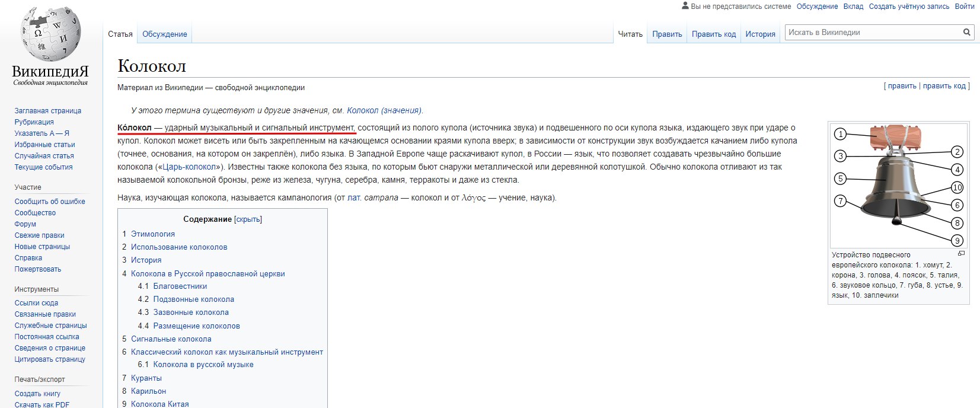This screenshot has height=408, width=980.
Task: Jump to 4.2 Подзвонные колокола
Action: [194, 299]
